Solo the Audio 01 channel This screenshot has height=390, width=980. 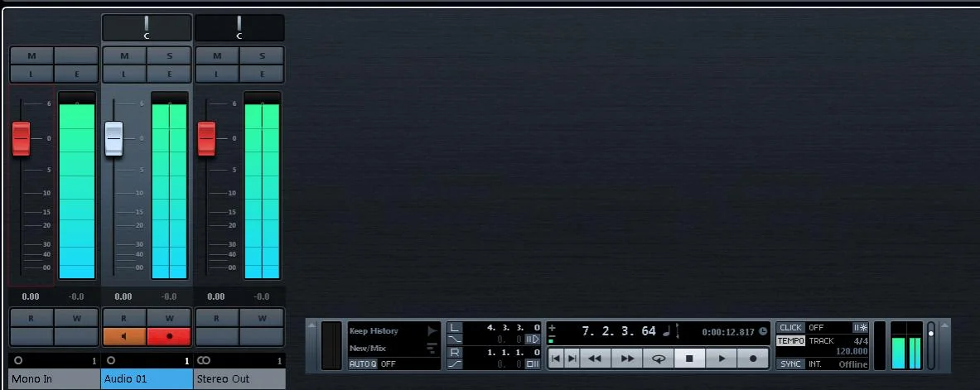pos(169,55)
